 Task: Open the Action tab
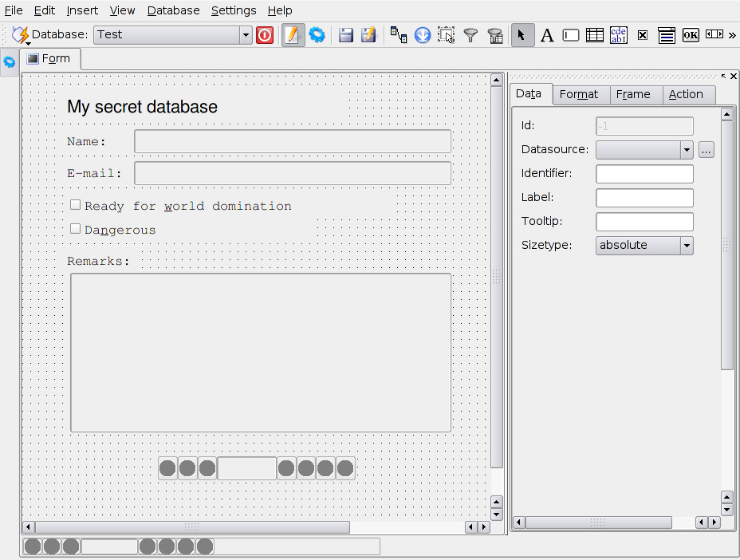click(x=686, y=94)
